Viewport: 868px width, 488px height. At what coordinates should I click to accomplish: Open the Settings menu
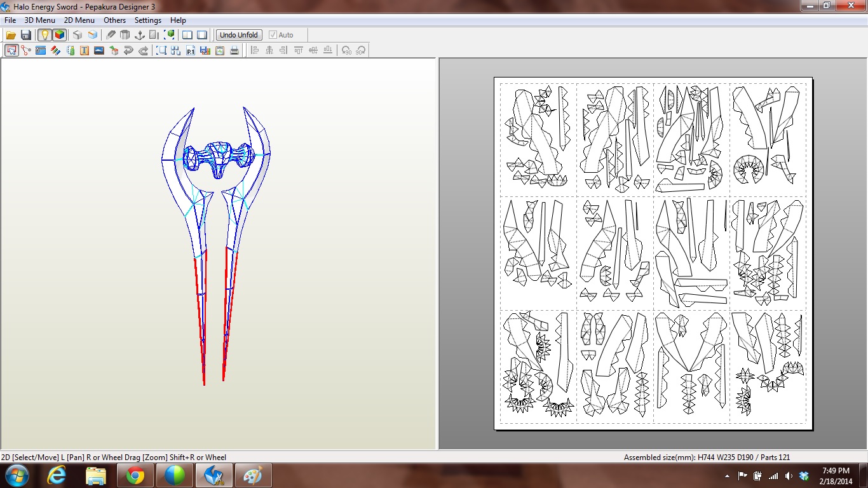[148, 20]
